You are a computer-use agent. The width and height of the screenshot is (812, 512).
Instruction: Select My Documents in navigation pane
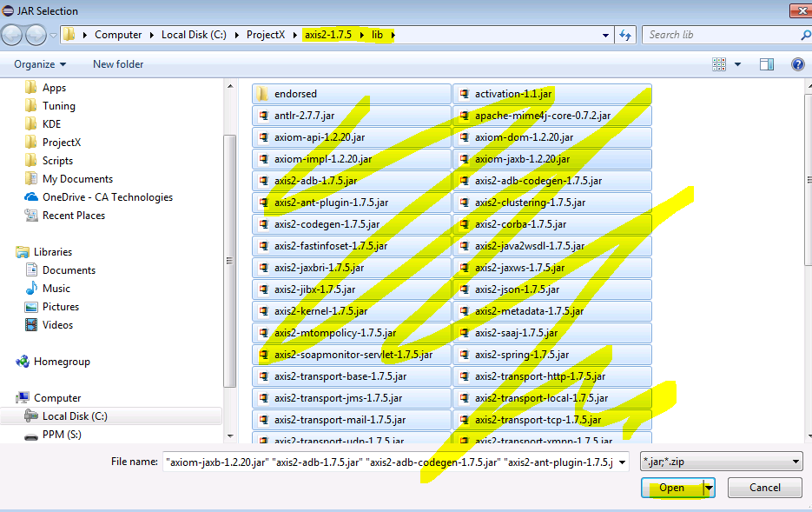pyautogui.click(x=77, y=179)
